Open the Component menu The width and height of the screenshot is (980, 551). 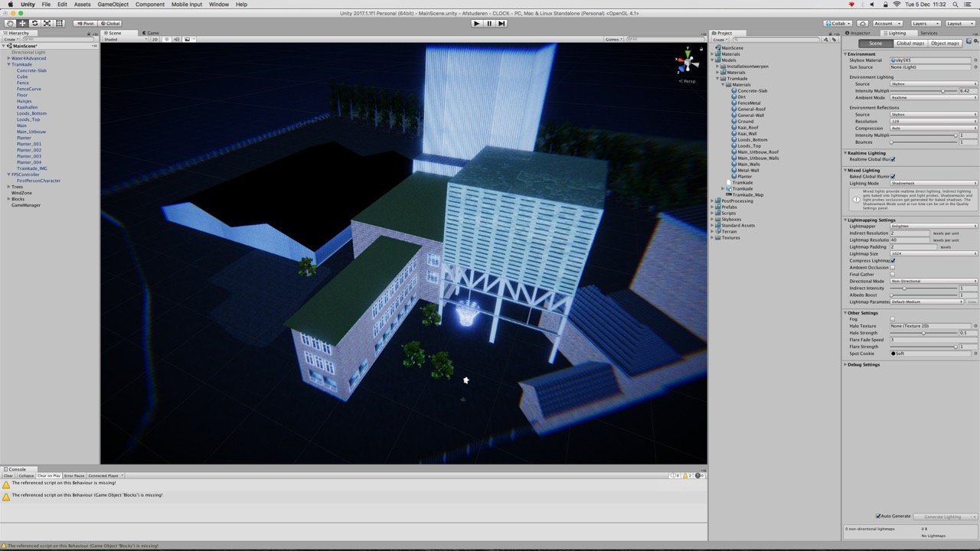pos(150,5)
